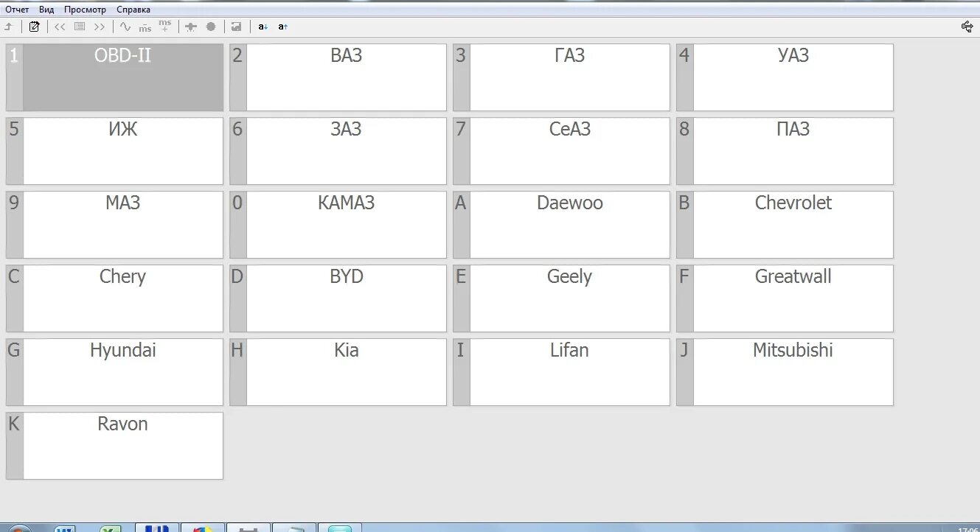Click the USB connection icon at right
The width and height of the screenshot is (980, 532).
point(967,27)
